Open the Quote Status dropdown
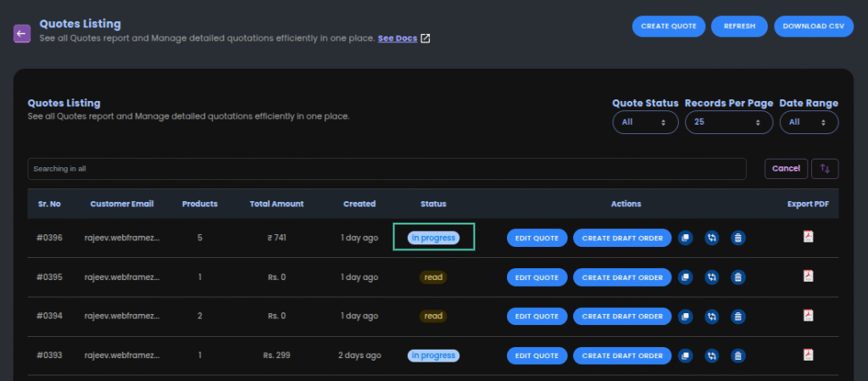 click(645, 122)
